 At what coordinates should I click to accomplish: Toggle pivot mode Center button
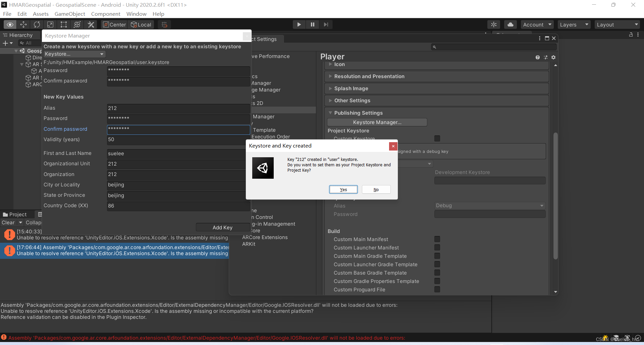(114, 24)
